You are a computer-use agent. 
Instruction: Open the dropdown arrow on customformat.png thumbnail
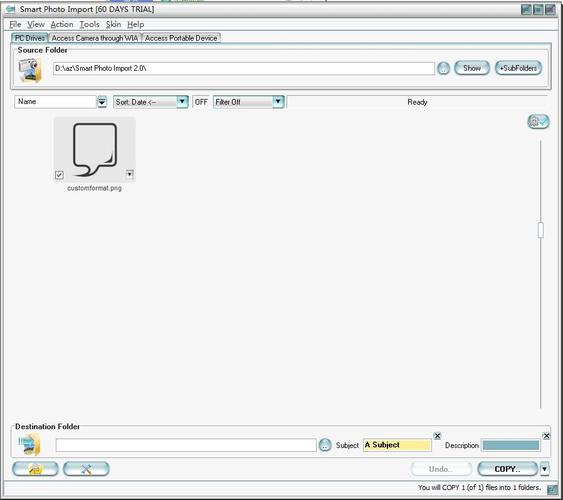pyautogui.click(x=130, y=174)
